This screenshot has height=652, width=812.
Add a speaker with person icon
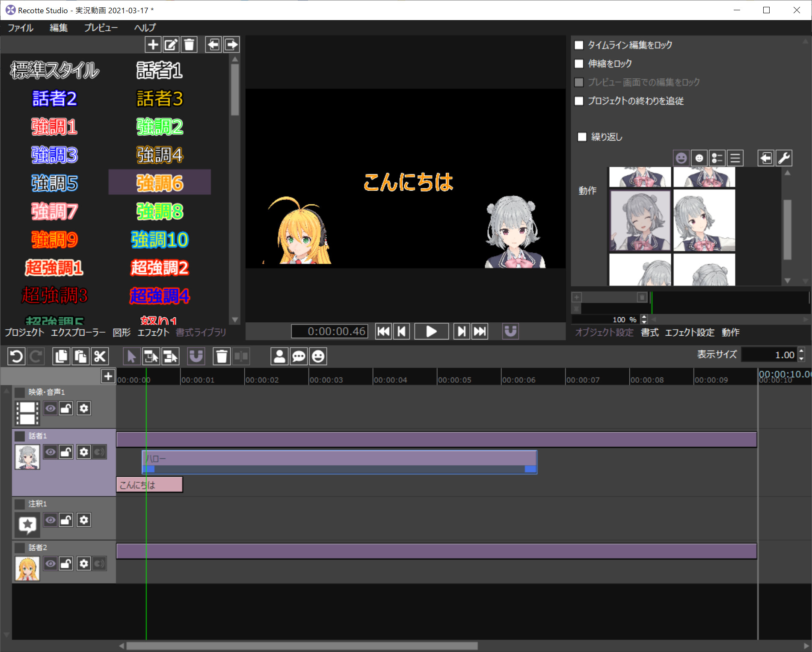[x=279, y=356]
